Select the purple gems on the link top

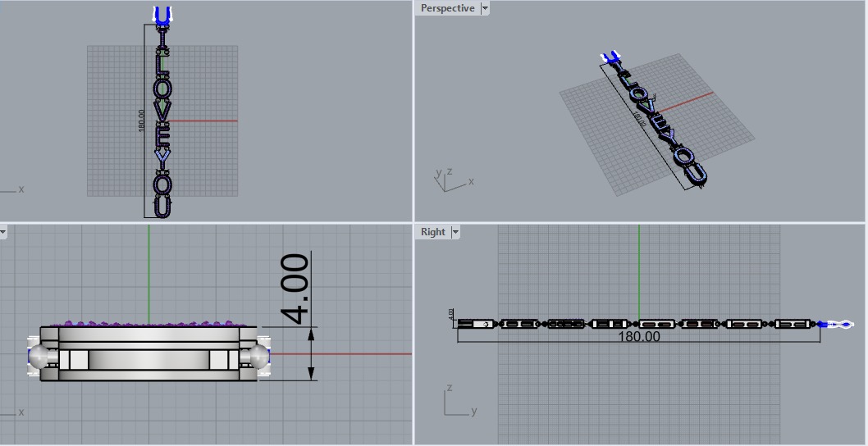[x=148, y=323]
